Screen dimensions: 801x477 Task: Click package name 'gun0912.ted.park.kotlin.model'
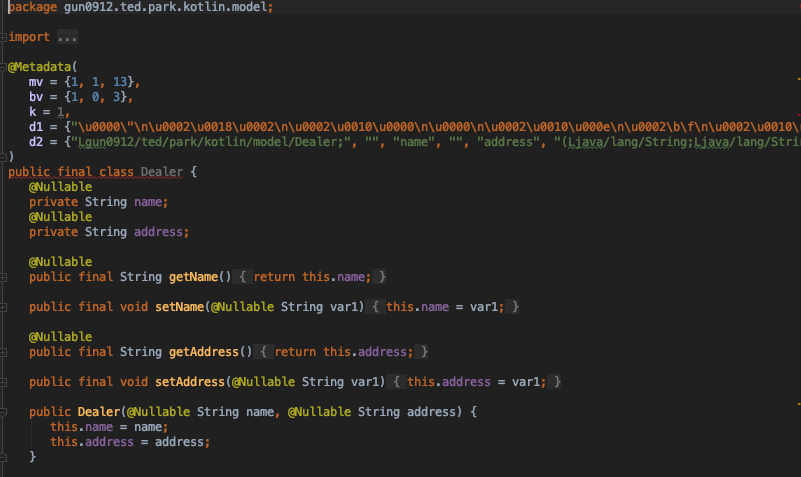tap(166, 7)
